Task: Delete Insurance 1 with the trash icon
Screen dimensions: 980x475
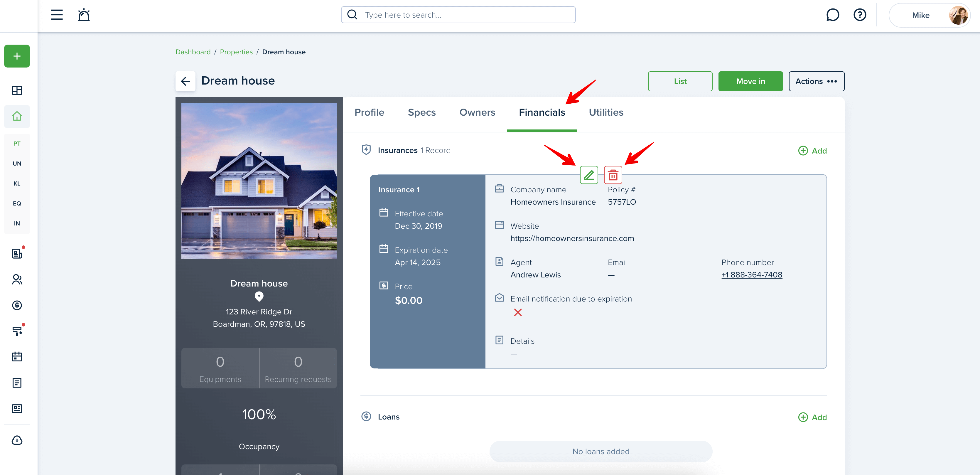Action: pyautogui.click(x=613, y=175)
